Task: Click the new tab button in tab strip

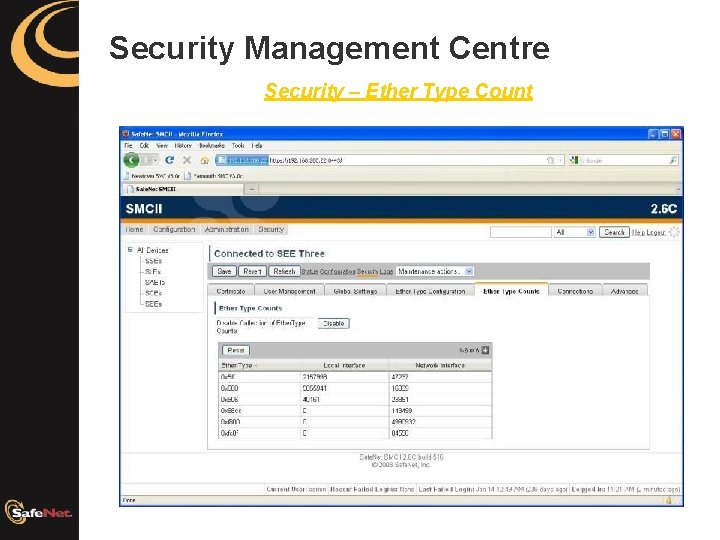Action: click(x=252, y=189)
